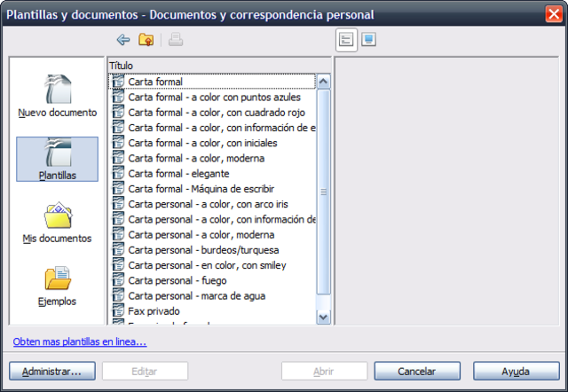Click the Cancelar button
The height and width of the screenshot is (392, 568).
point(417,371)
